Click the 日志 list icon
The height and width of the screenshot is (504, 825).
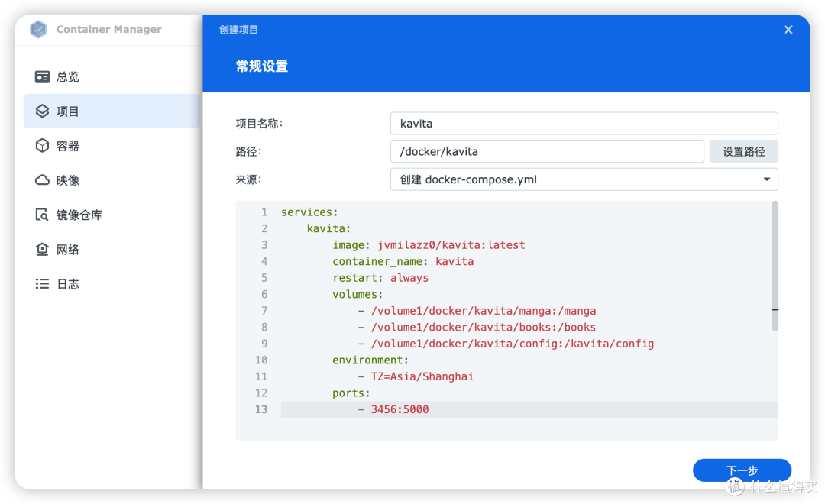pos(42,284)
